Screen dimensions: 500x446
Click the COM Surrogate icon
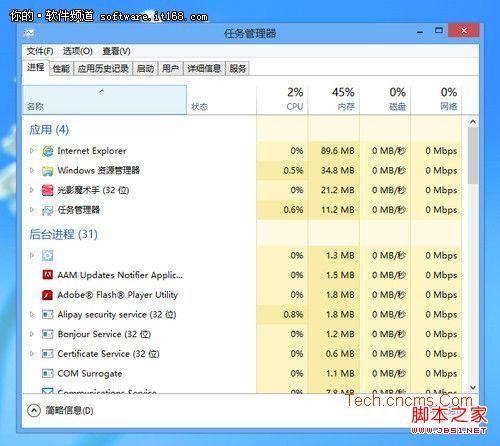[48, 373]
